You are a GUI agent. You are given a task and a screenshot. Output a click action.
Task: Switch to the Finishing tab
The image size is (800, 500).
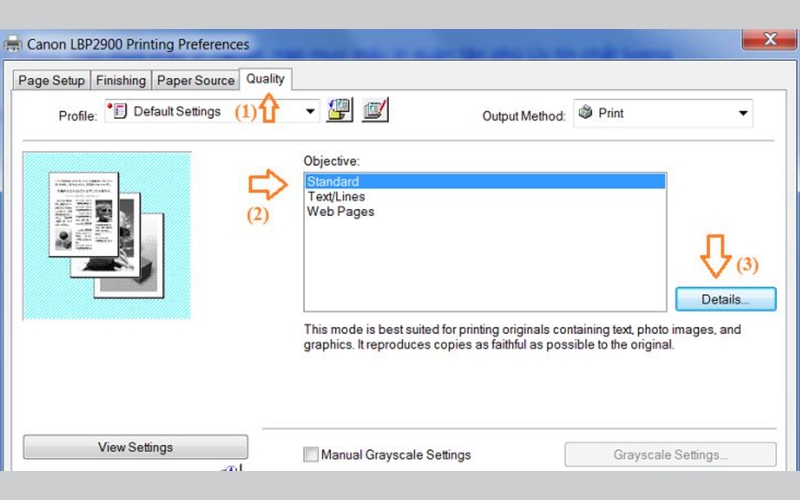(x=121, y=81)
